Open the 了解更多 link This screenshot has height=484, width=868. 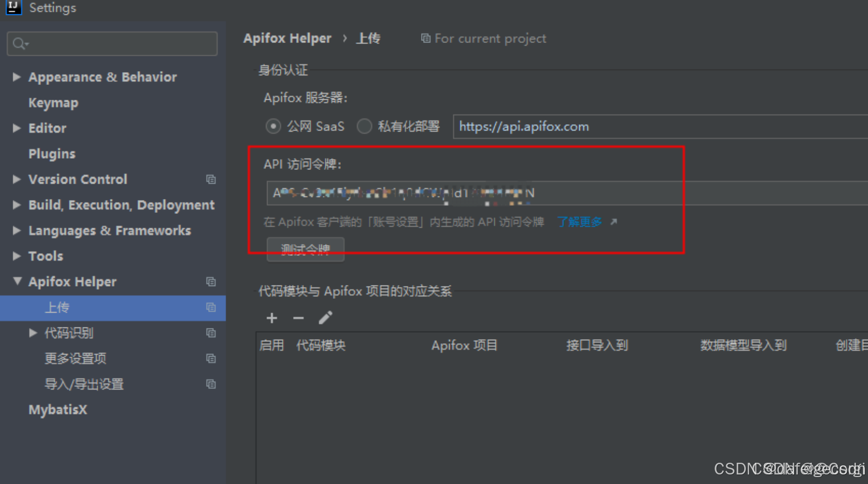pyautogui.click(x=579, y=222)
